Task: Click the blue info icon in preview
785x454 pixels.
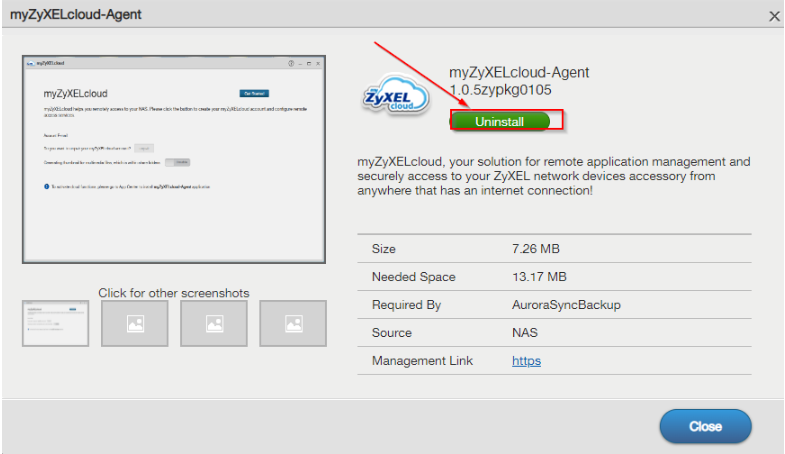Action: tap(47, 186)
